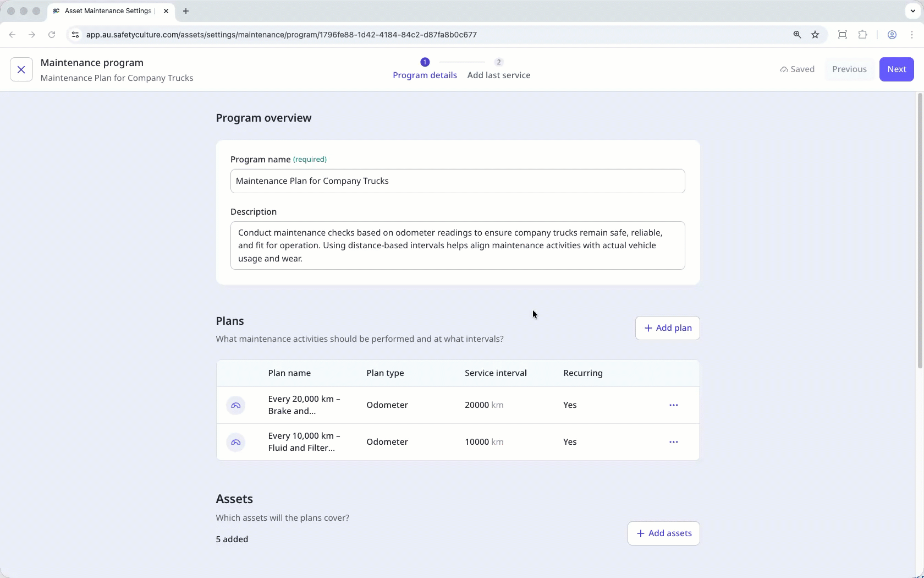Bookmark this page with the star icon

pos(815,35)
